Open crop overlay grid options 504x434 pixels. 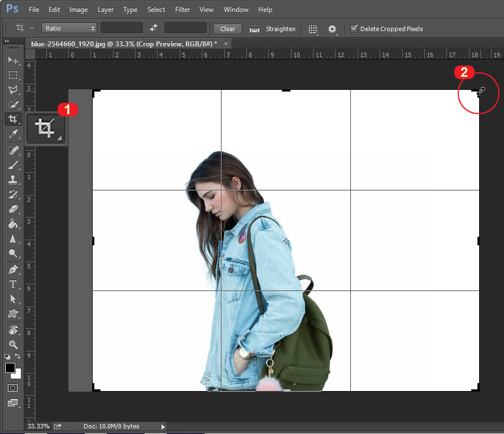pos(312,29)
